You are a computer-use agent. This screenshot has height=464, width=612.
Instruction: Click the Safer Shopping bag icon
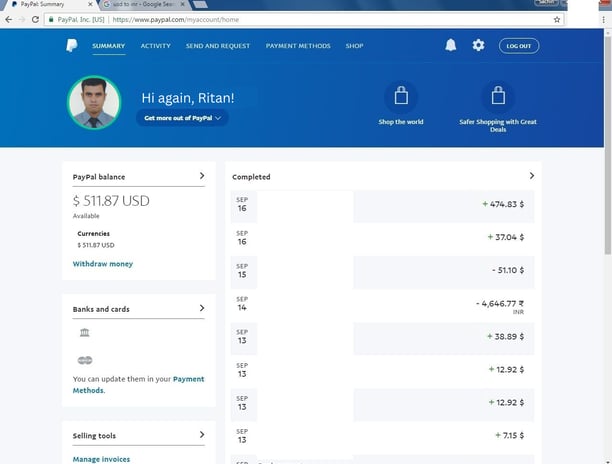click(498, 96)
